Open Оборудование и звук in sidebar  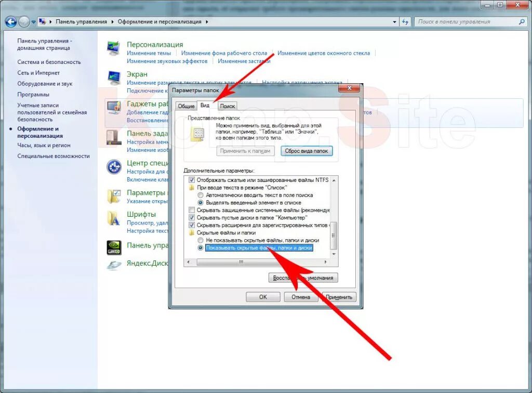pos(45,84)
